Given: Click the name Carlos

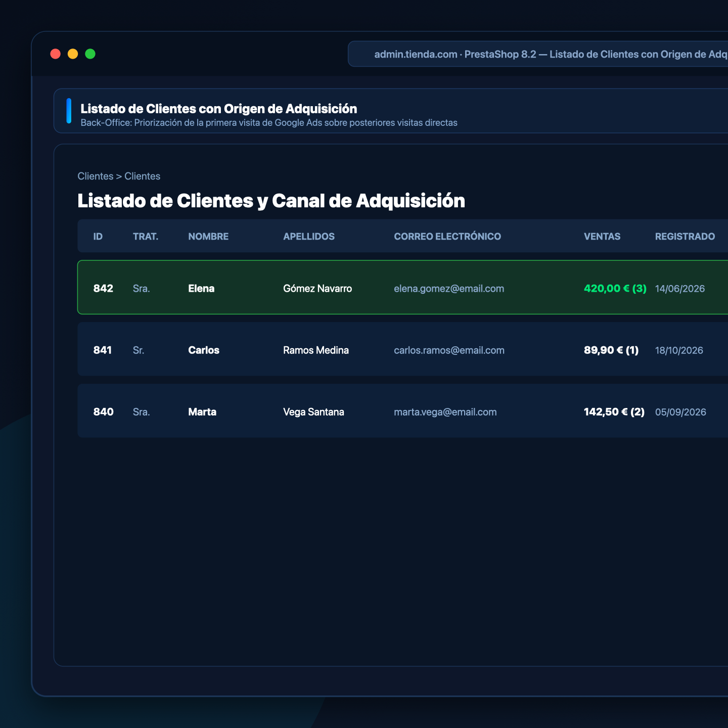Looking at the screenshot, I should [204, 350].
